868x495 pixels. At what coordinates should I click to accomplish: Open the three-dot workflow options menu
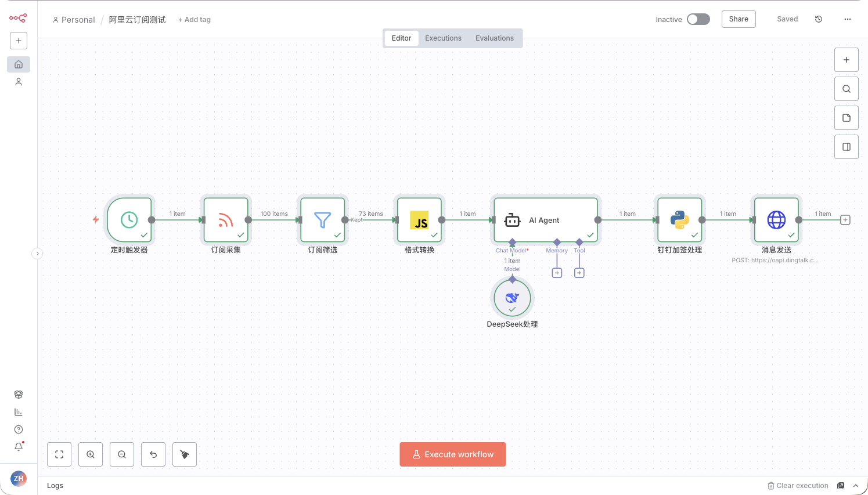pyautogui.click(x=848, y=19)
